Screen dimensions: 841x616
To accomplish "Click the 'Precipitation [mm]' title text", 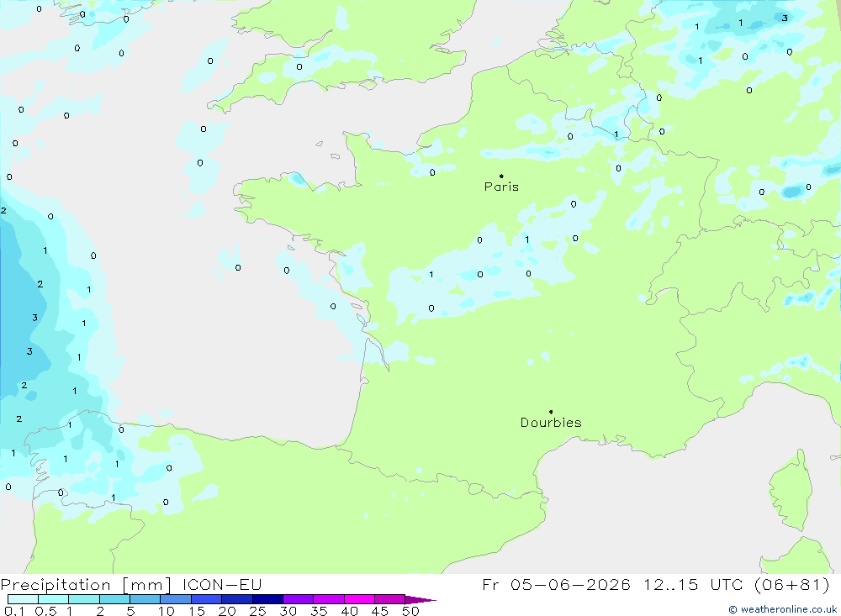I will 87,584.
